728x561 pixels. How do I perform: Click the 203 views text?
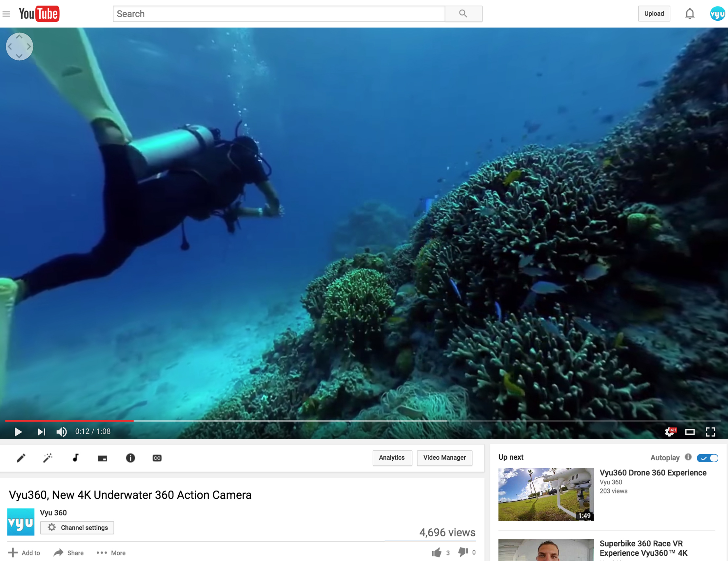(x=613, y=491)
